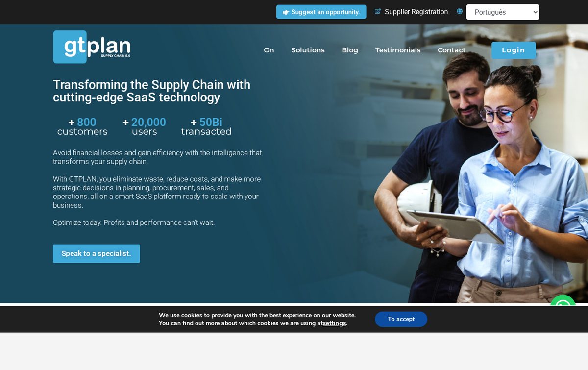Accept cookies with To accept button
This screenshot has width=588, height=370.
401,319
